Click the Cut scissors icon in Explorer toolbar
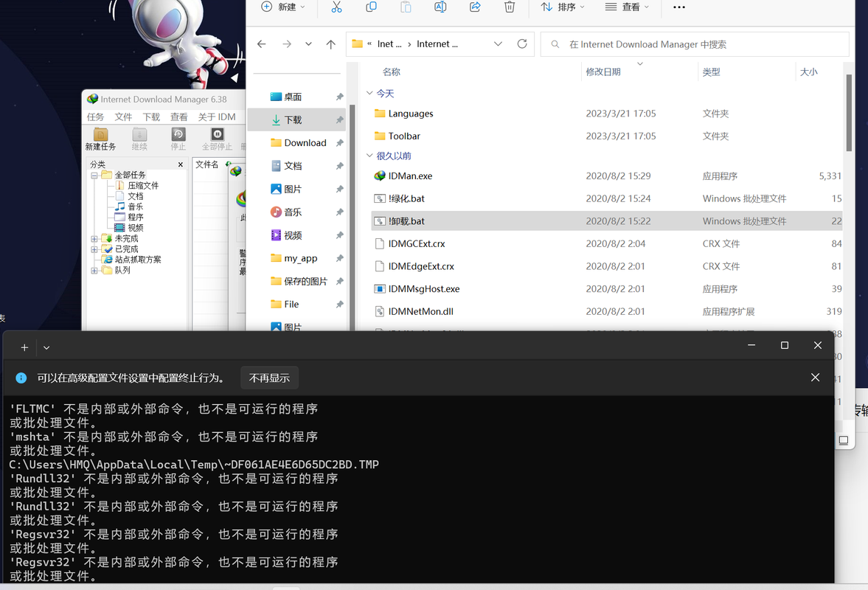Screen dimensions: 868x590 (x=336, y=7)
